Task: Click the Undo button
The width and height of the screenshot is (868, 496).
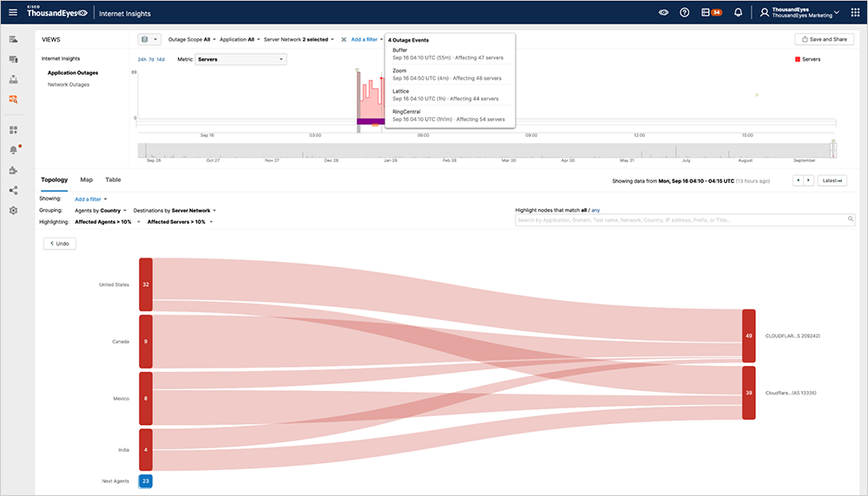Action: (61, 244)
